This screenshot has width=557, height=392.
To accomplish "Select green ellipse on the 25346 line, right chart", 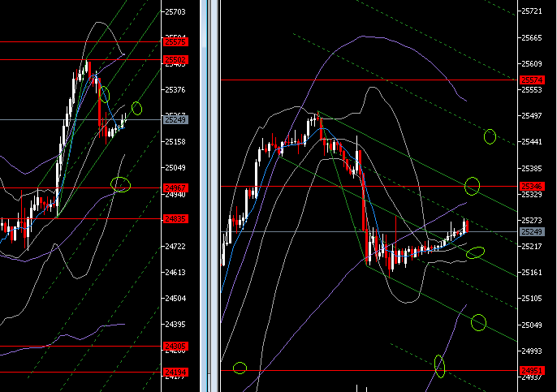I will (x=472, y=186).
